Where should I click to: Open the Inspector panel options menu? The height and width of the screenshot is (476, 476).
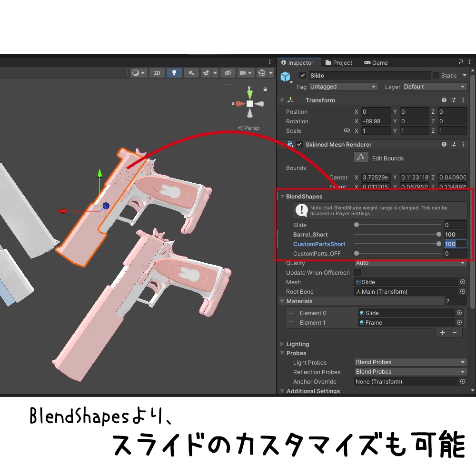pos(469,62)
